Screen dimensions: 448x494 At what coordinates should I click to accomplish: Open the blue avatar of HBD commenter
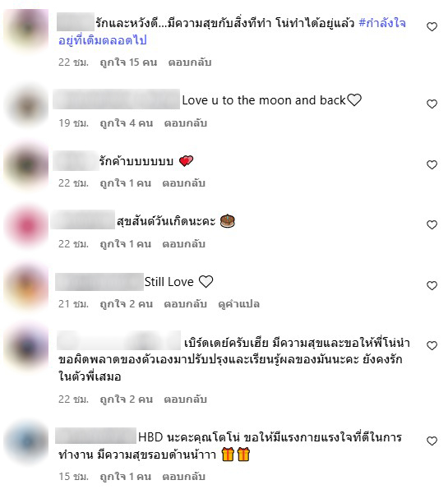pyautogui.click(x=27, y=442)
